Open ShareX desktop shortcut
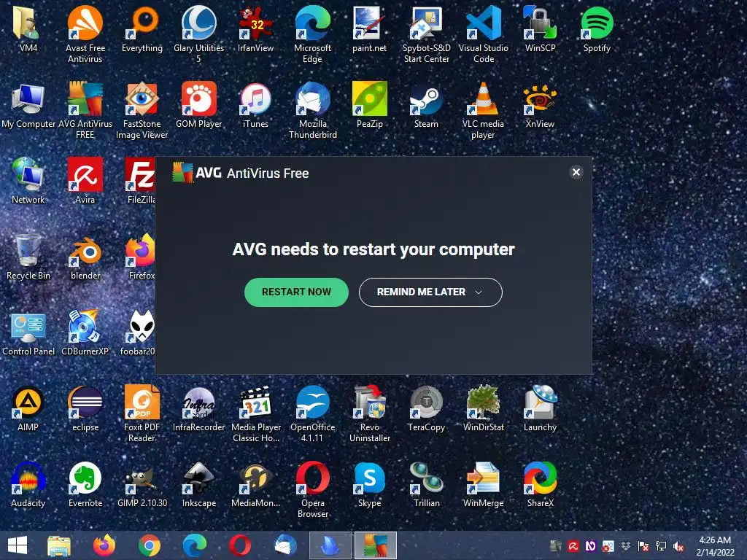This screenshot has width=747, height=560. [540, 484]
